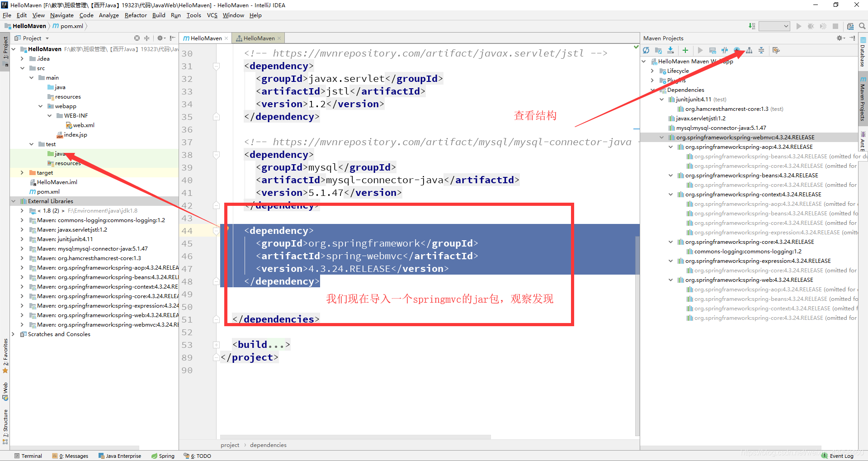Open the Refactor menu
Viewport: 868px width, 461px height.
point(136,15)
